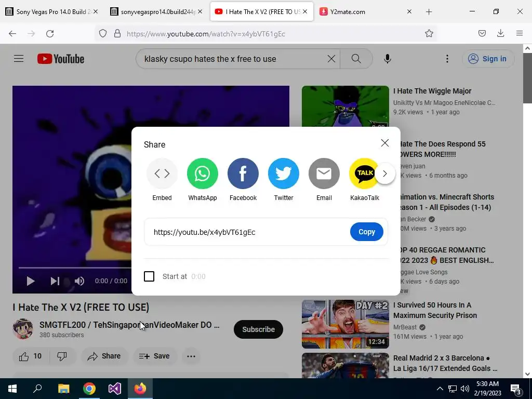Save page to Pocket icon

tap(482, 33)
